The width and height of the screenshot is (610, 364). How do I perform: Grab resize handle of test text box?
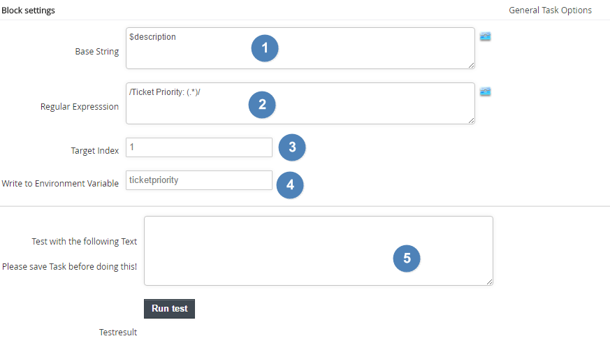pos(490,282)
